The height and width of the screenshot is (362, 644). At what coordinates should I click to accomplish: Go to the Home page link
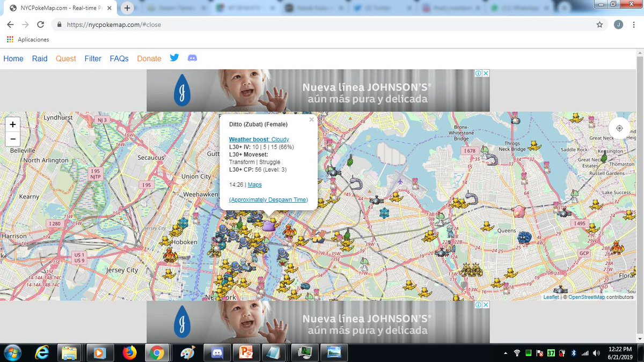point(13,58)
